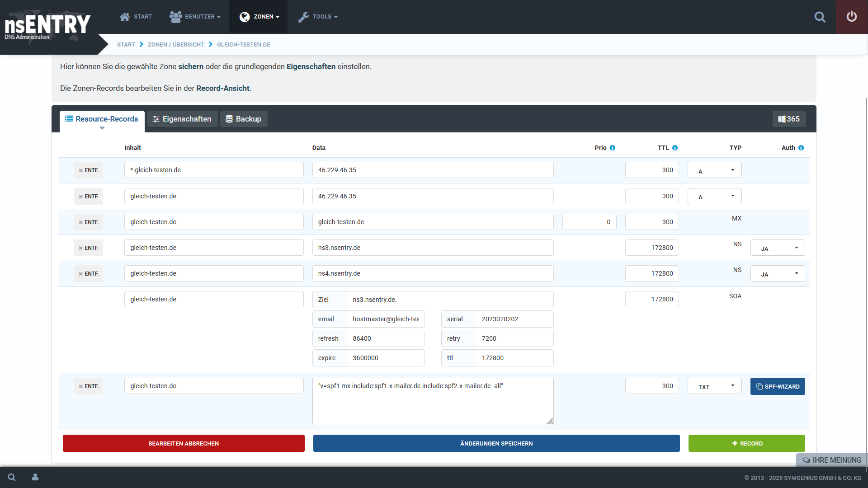Click the footer search magnifier icon

pyautogui.click(x=12, y=477)
